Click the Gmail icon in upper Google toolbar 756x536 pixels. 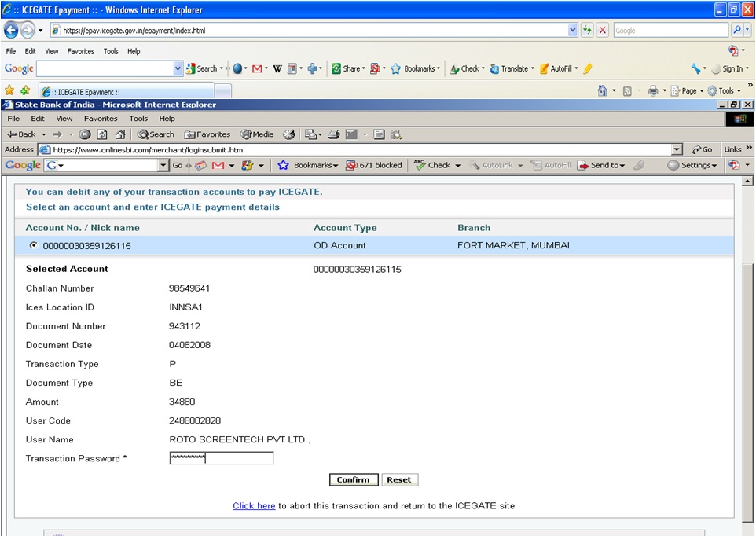[x=257, y=69]
